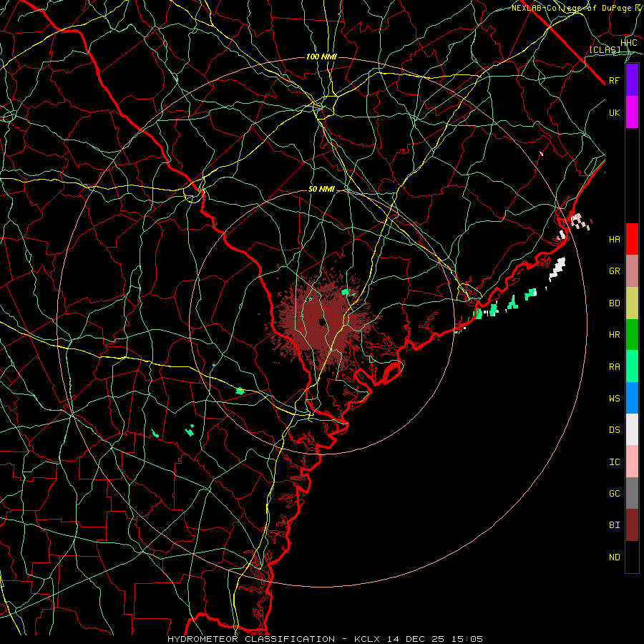Click the BI dark-red legend swatch
Screen dimensions: 644x644
pos(632,525)
